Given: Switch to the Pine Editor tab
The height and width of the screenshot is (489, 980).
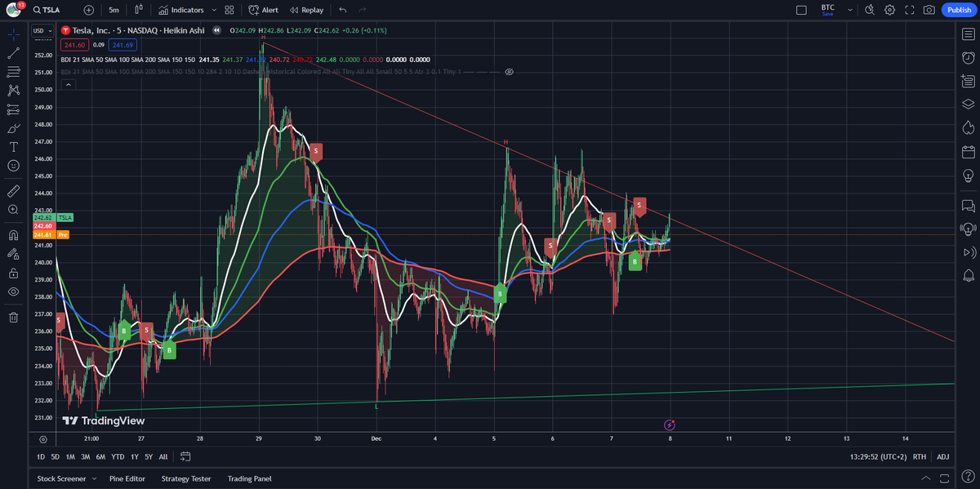Looking at the screenshot, I should [127, 478].
